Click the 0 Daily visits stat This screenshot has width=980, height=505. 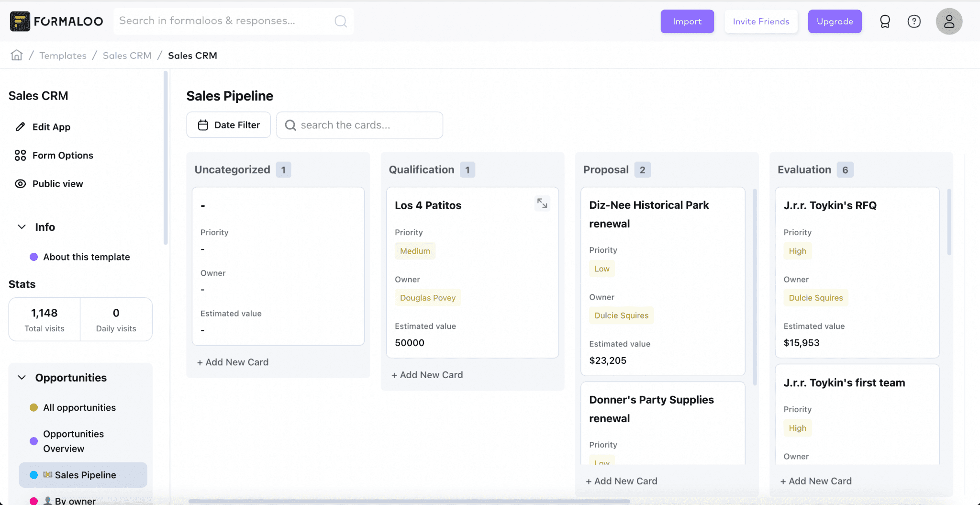point(116,319)
